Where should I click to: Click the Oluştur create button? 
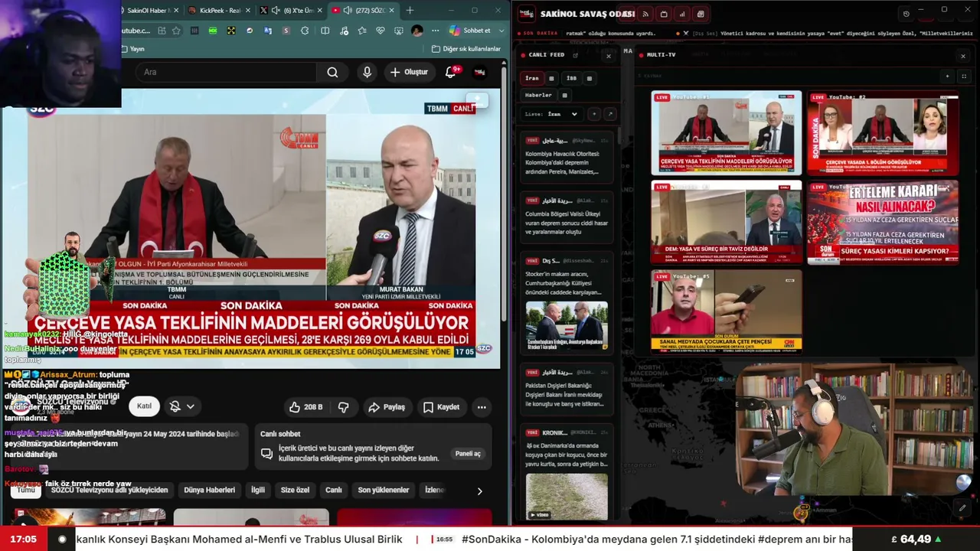[409, 72]
